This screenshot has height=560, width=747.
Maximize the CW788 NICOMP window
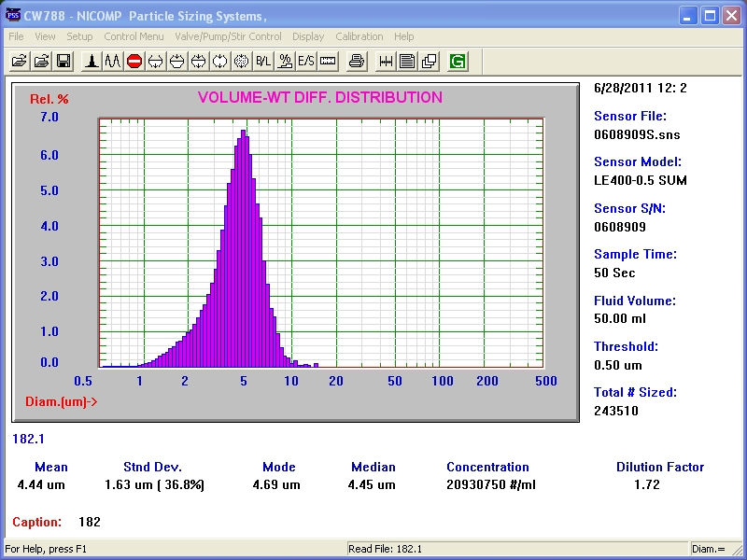click(x=709, y=15)
